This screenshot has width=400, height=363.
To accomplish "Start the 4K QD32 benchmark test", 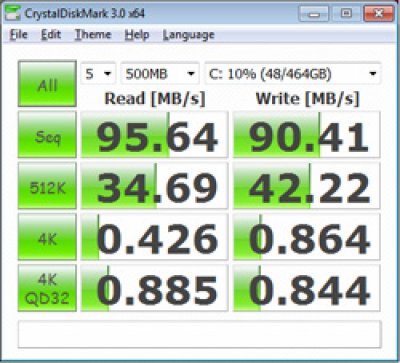I will [x=47, y=288].
